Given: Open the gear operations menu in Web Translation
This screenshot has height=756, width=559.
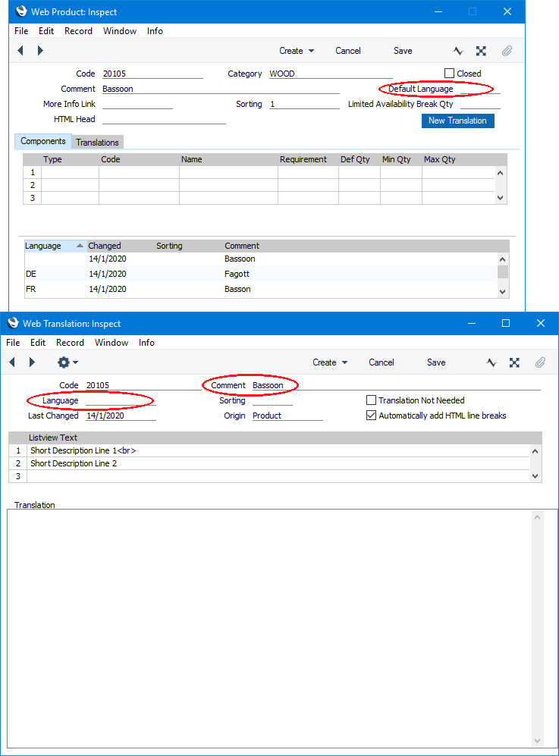Looking at the screenshot, I should pyautogui.click(x=67, y=362).
